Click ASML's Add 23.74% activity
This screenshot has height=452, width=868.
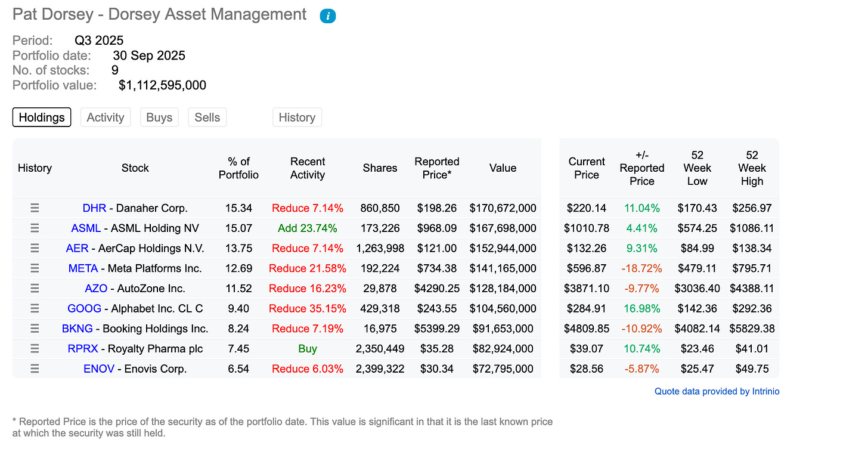[x=308, y=228]
